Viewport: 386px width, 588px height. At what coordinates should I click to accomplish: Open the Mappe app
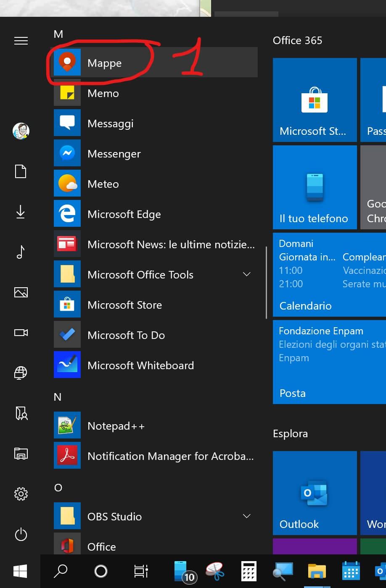pyautogui.click(x=104, y=63)
